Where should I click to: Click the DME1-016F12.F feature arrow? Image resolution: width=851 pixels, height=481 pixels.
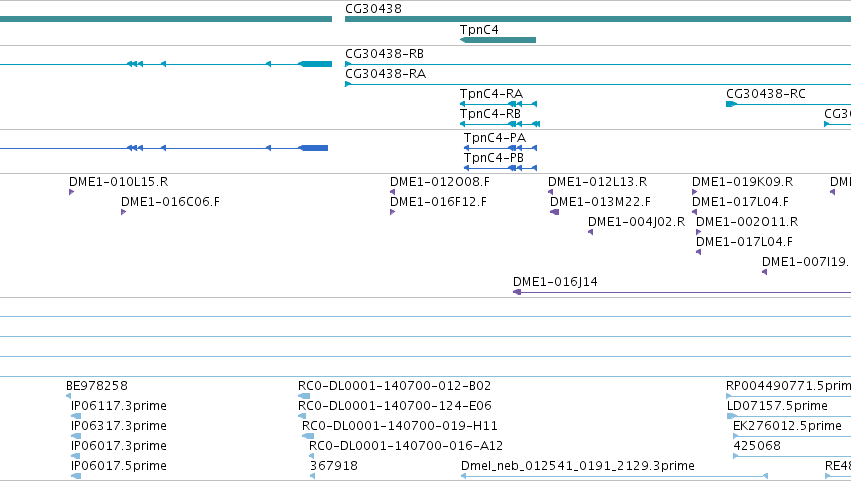[x=392, y=212]
